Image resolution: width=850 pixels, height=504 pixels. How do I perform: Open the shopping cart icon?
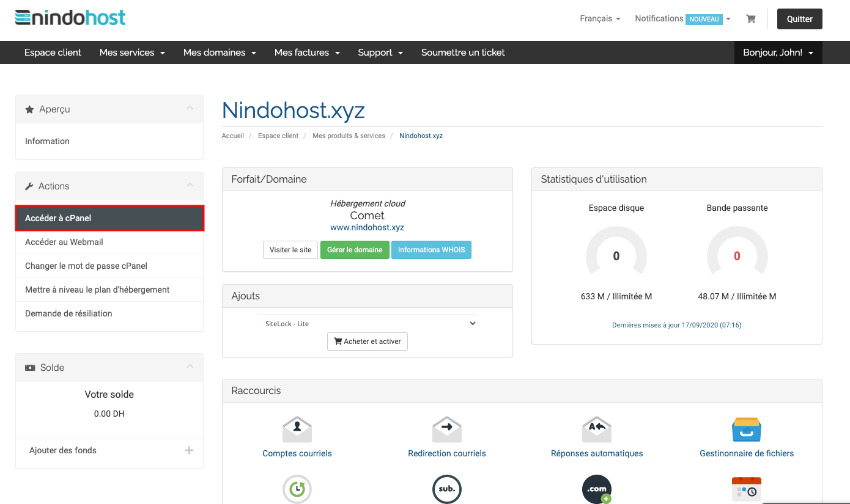pos(750,19)
